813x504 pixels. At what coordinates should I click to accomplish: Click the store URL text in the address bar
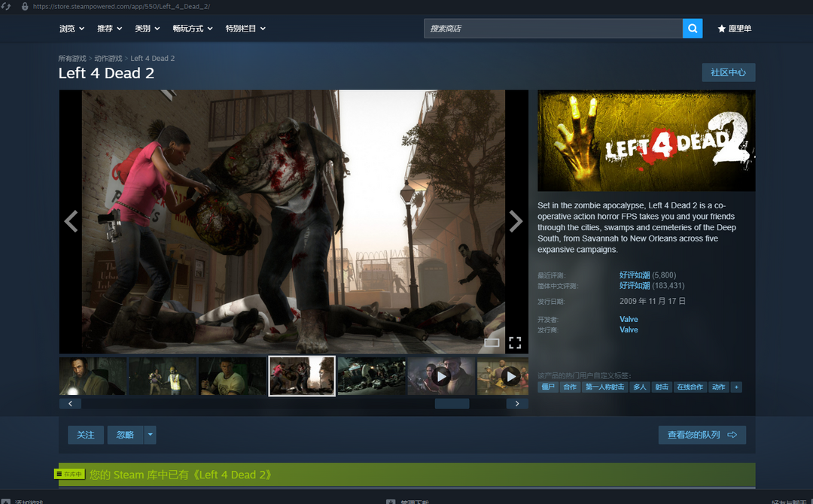pyautogui.click(x=121, y=6)
